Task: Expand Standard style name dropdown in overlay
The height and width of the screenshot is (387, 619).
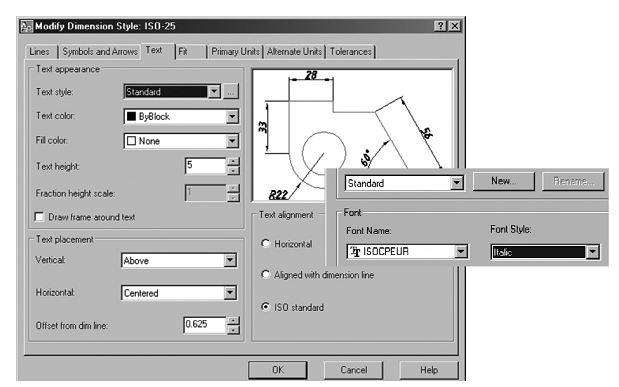Action: click(457, 183)
